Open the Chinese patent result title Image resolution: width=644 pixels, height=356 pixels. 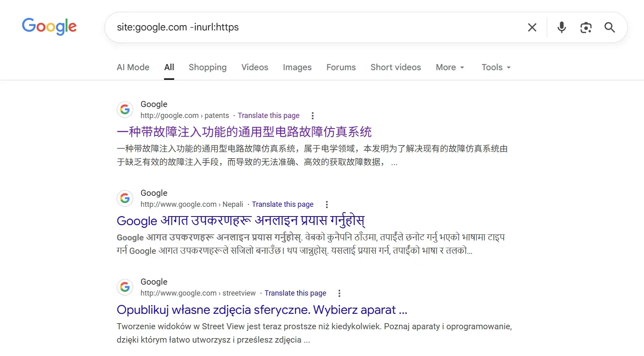coord(244,132)
